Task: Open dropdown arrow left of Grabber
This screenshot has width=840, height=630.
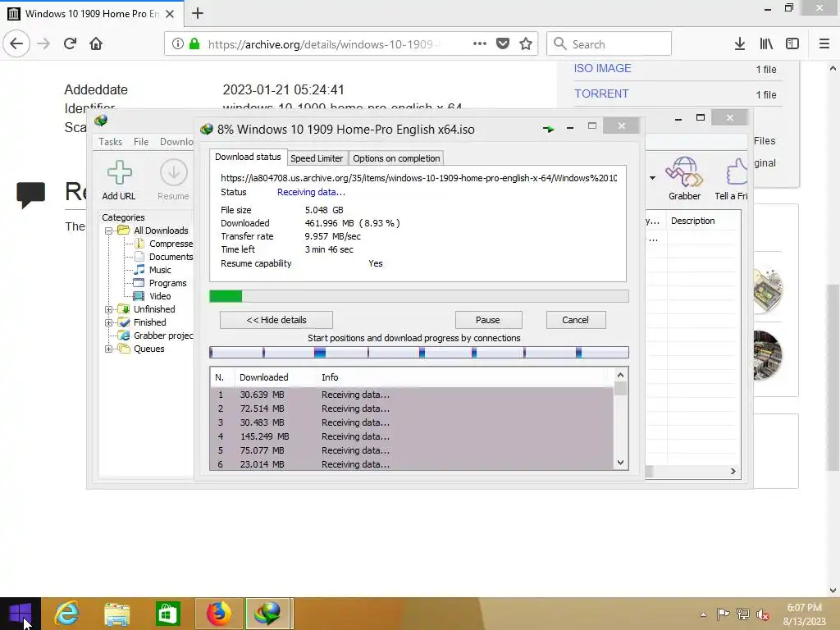Action: pyautogui.click(x=652, y=178)
